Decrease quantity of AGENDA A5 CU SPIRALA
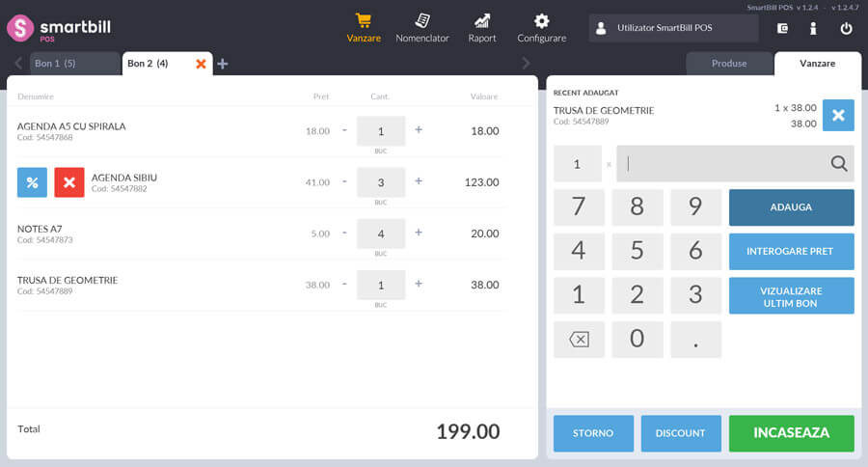This screenshot has height=467, width=868. 344,130
